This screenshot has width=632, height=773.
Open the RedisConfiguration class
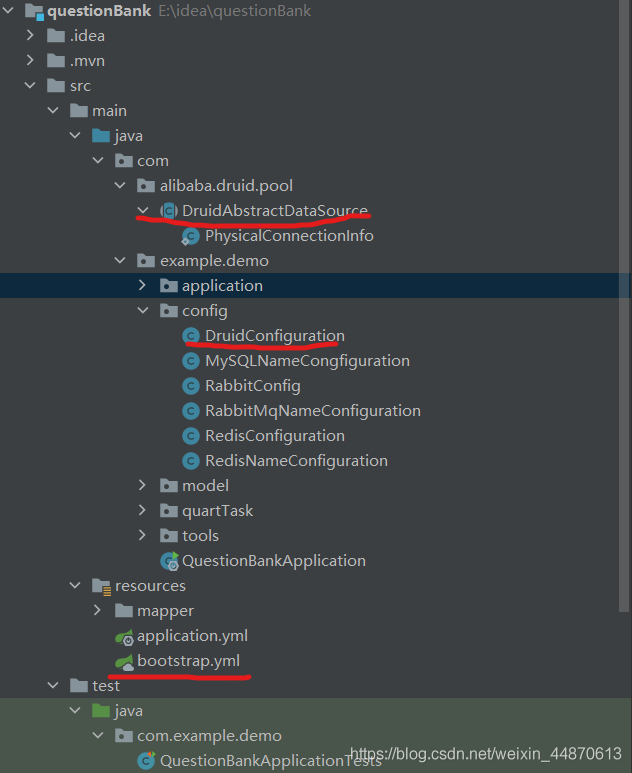click(x=275, y=436)
